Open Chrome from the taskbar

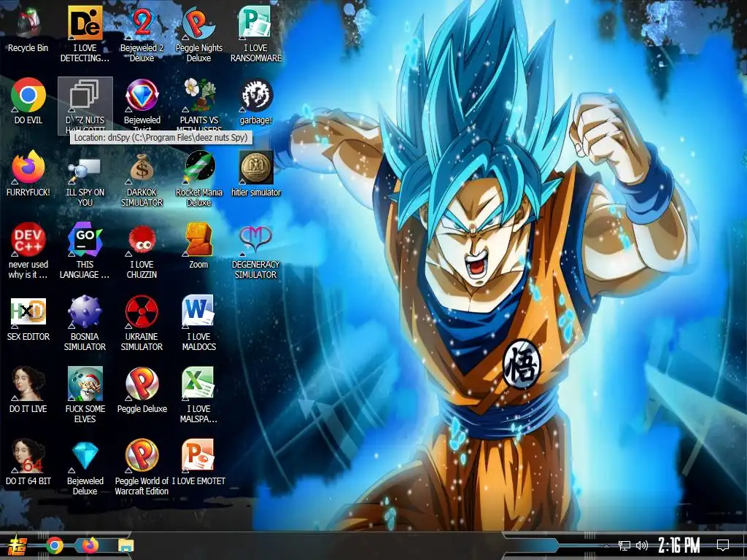click(55, 545)
